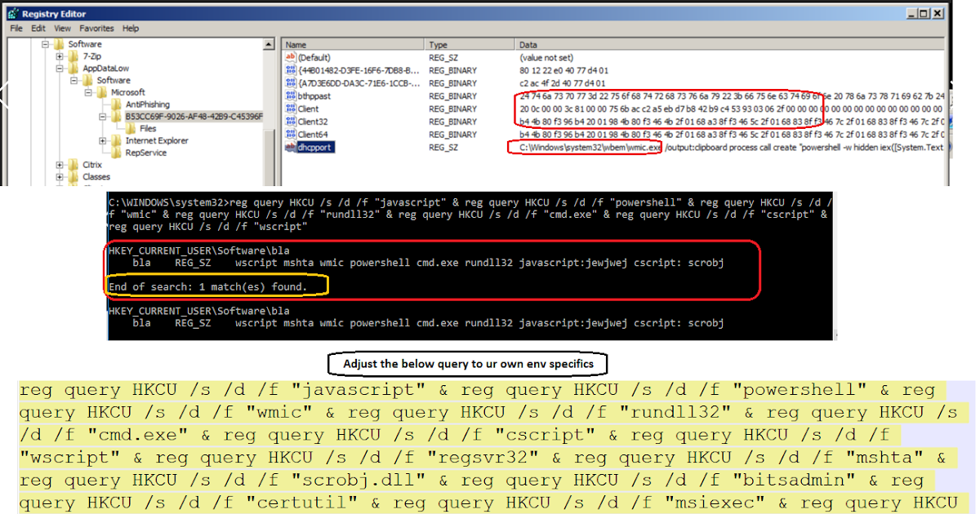980x514 pixels.
Task: Click the Client64 binary value icon
Action: pyautogui.click(x=290, y=134)
